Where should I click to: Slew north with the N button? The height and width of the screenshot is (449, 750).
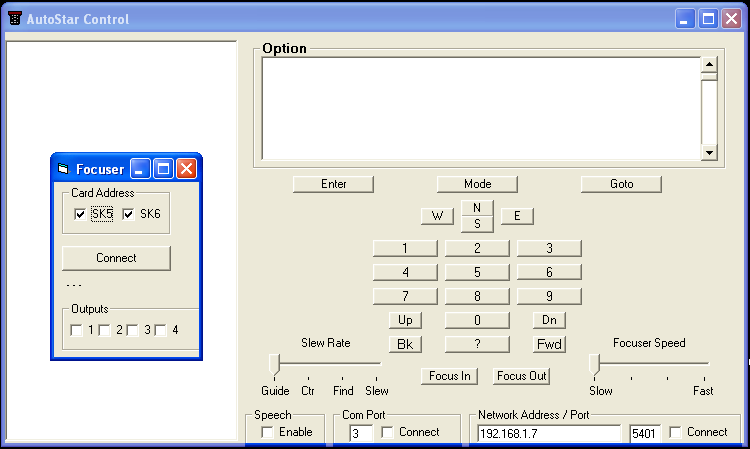477,208
